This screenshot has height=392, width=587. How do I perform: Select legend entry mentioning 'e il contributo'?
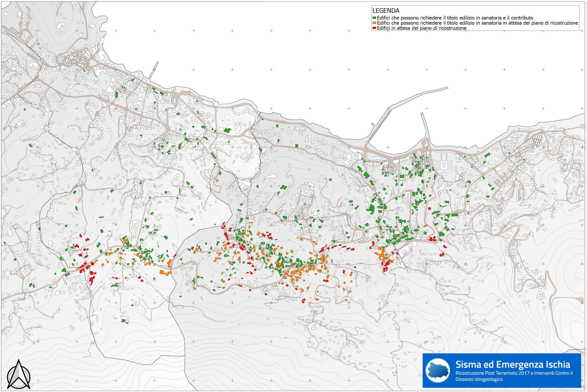455,18
